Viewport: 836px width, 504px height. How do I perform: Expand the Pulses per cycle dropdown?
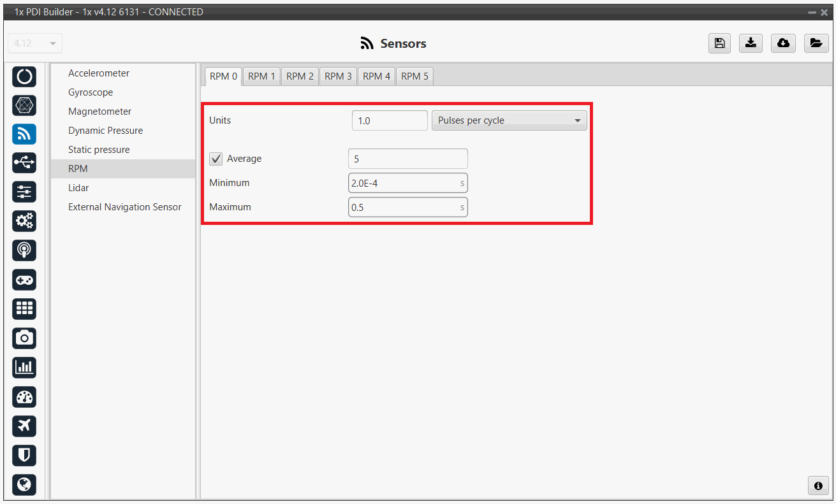click(x=509, y=120)
